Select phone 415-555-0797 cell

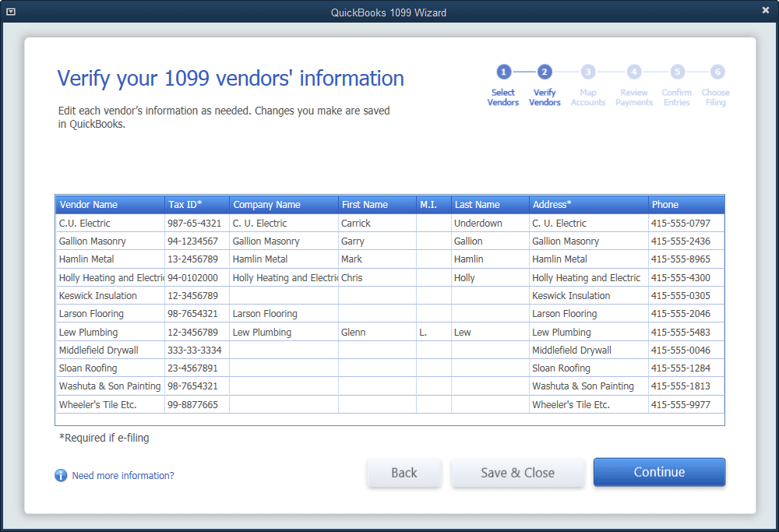[686, 223]
